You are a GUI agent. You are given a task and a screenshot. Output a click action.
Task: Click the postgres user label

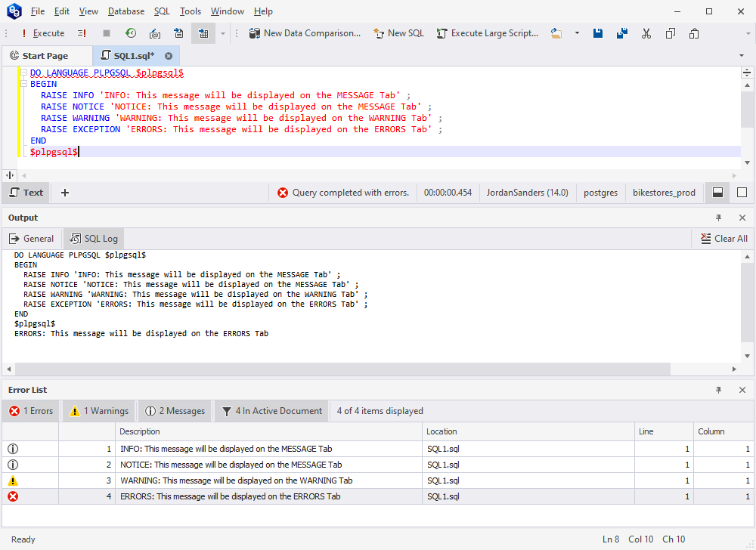pyautogui.click(x=600, y=193)
